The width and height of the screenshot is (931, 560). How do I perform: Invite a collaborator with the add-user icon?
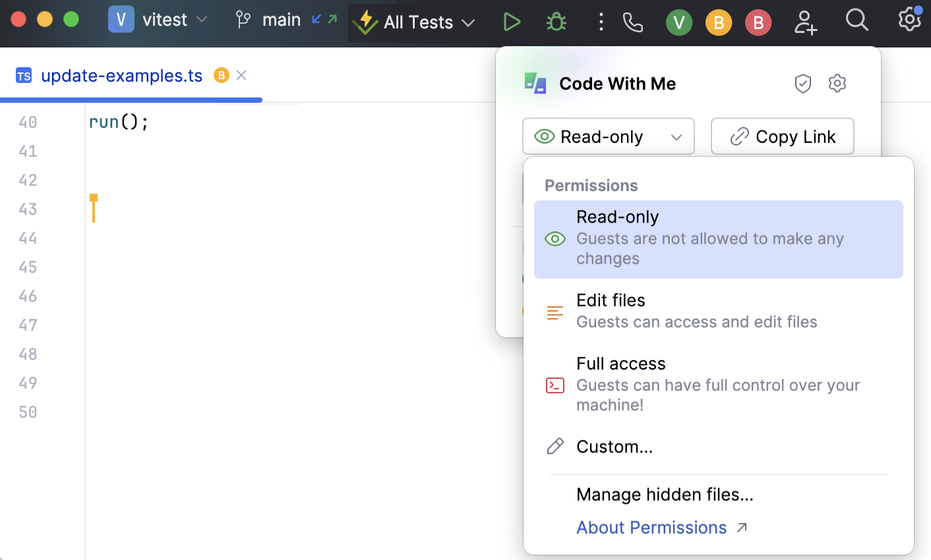(x=806, y=22)
